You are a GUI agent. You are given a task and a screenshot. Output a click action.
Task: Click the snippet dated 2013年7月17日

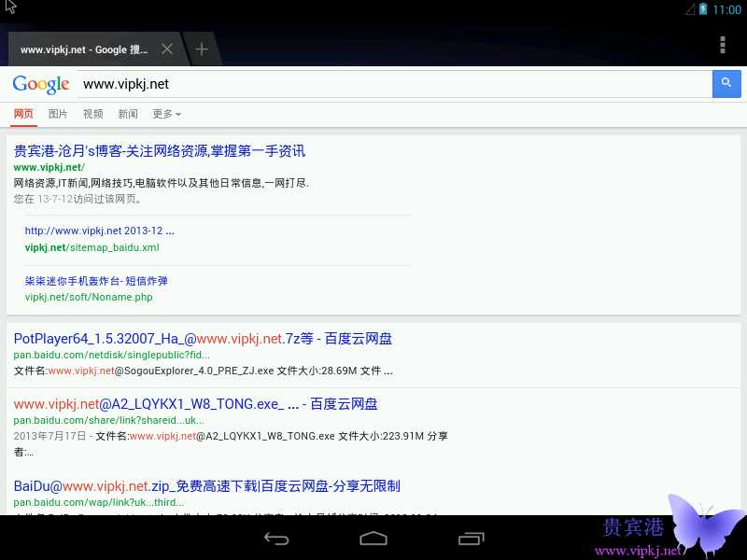click(x=231, y=444)
